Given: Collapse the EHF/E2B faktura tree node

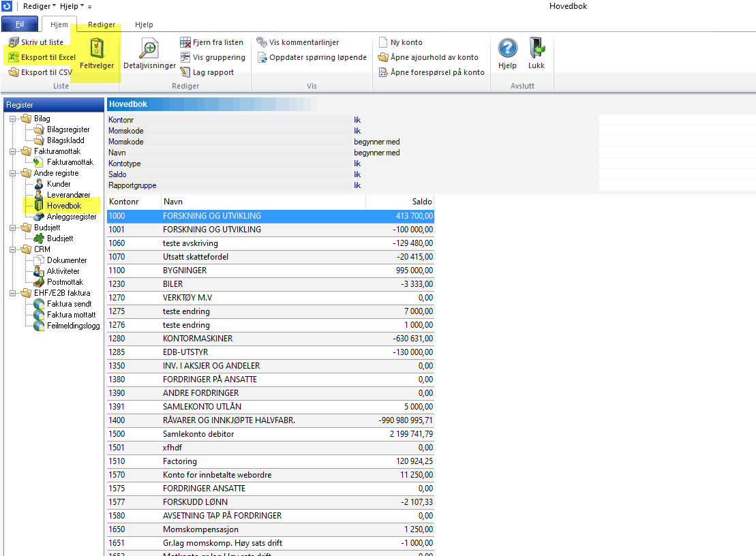Looking at the screenshot, I should pyautogui.click(x=13, y=294).
